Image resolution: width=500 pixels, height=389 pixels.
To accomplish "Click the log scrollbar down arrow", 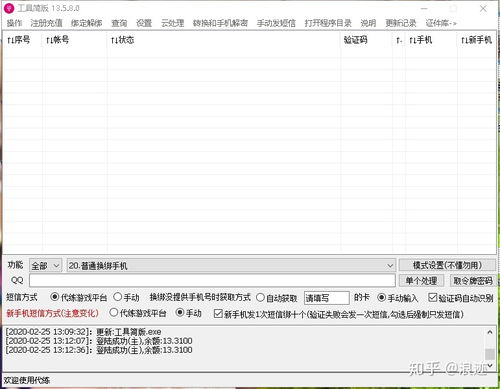I will tap(490, 365).
